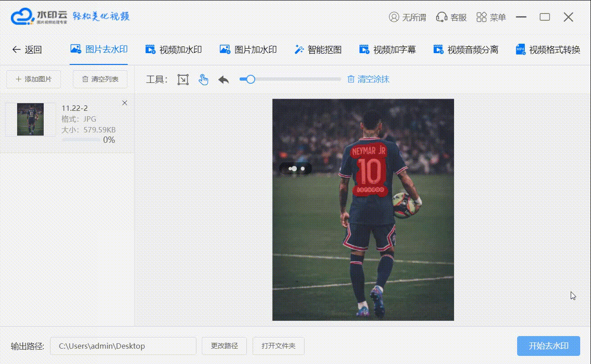Open the 客服 customer service headset
This screenshot has height=364, width=591.
441,18
